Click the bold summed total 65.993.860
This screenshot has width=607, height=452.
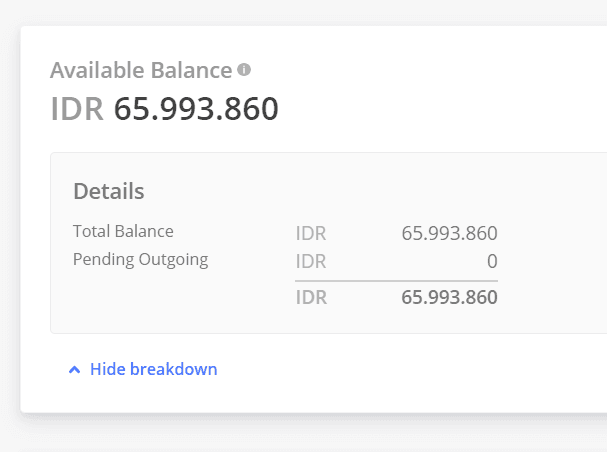449,297
